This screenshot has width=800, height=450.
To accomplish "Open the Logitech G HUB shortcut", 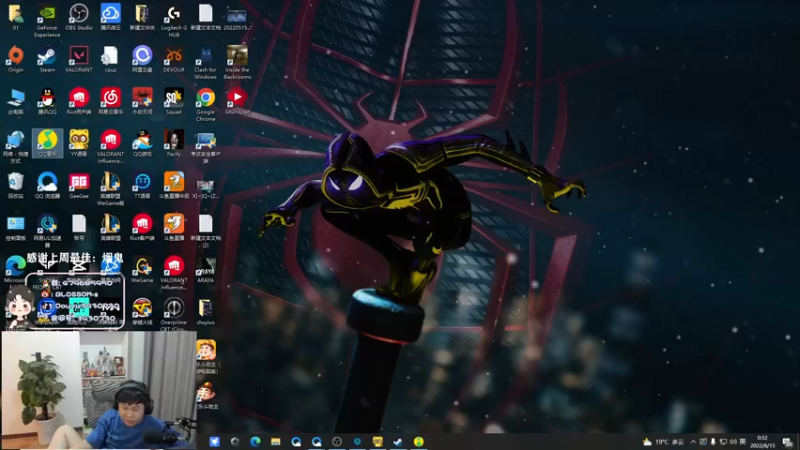I will point(173,21).
